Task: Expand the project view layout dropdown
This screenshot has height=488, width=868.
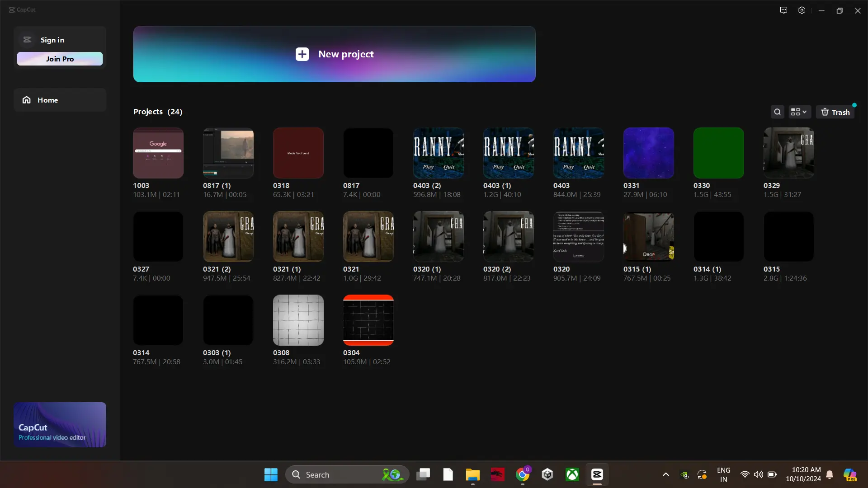Action: [x=799, y=112]
